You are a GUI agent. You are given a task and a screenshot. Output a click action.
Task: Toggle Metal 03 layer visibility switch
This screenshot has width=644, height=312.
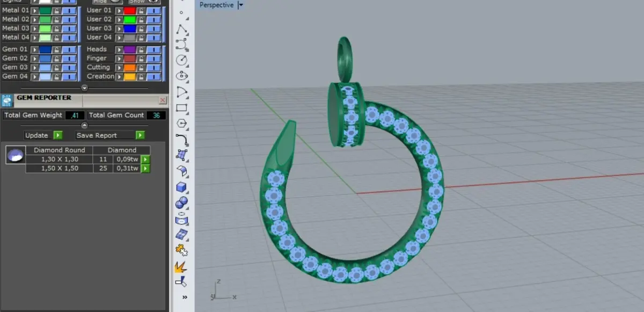click(x=69, y=28)
